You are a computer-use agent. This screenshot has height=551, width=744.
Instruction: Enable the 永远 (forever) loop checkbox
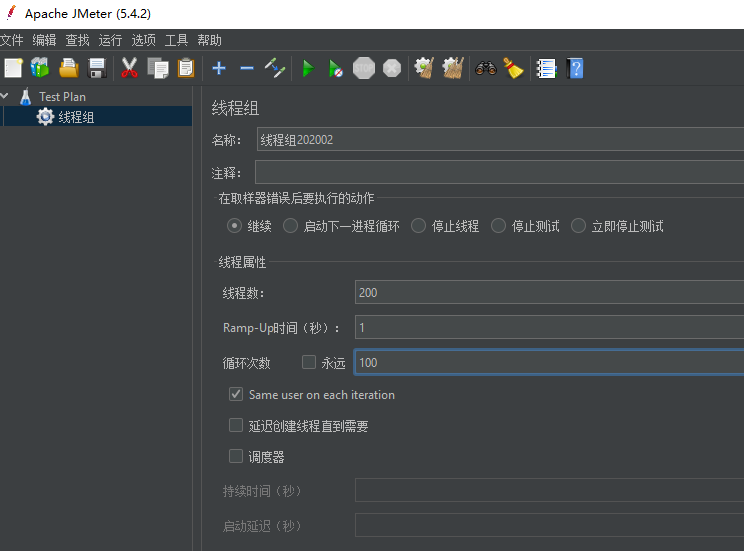coord(309,363)
